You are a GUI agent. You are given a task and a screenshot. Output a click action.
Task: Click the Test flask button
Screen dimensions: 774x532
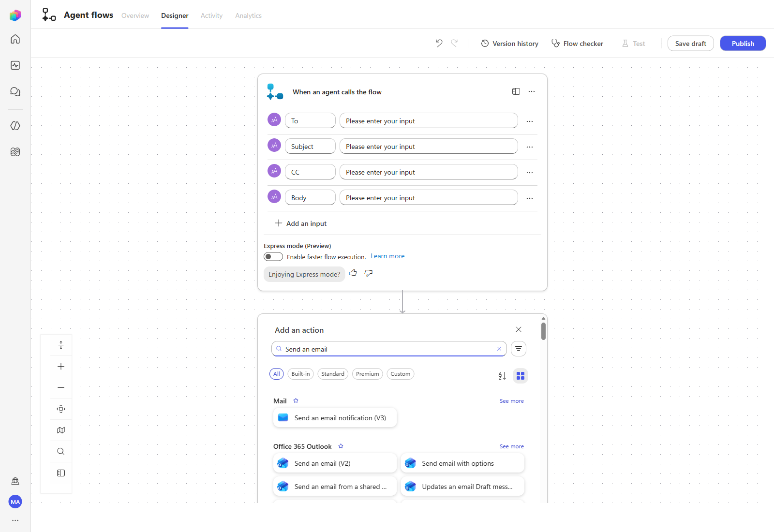pyautogui.click(x=633, y=44)
